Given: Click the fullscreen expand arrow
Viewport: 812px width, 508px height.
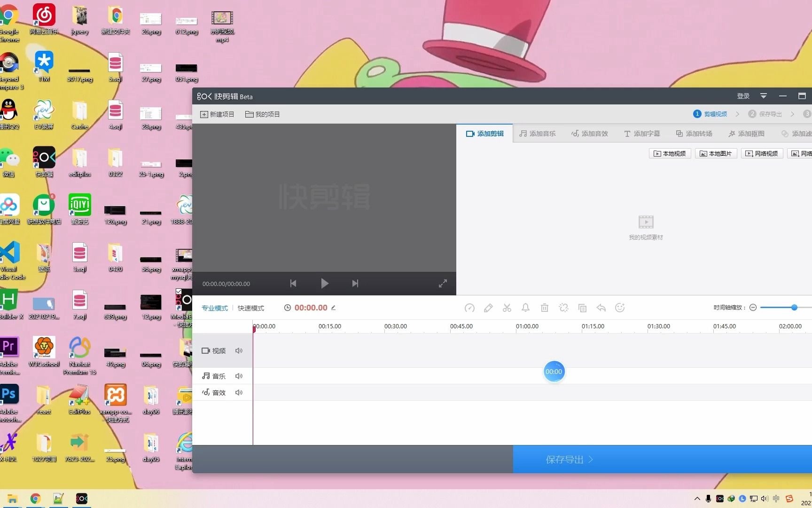Looking at the screenshot, I should click(x=442, y=283).
